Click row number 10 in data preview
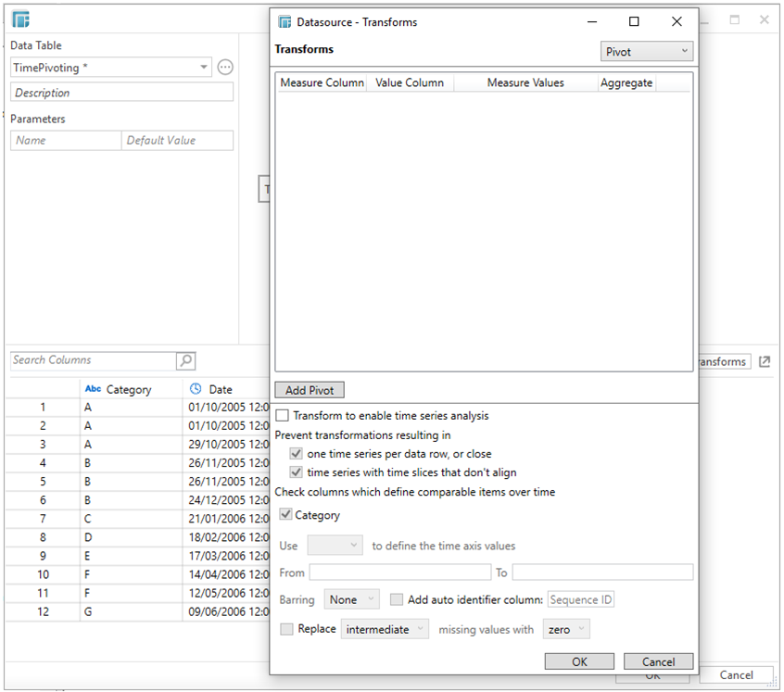 43,574
